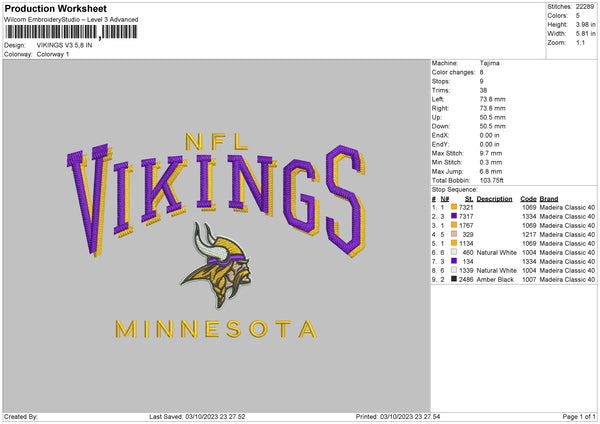Screen dimensions: 600x424
Task: Click the 'Down:' measurement label
Action: click(440, 126)
